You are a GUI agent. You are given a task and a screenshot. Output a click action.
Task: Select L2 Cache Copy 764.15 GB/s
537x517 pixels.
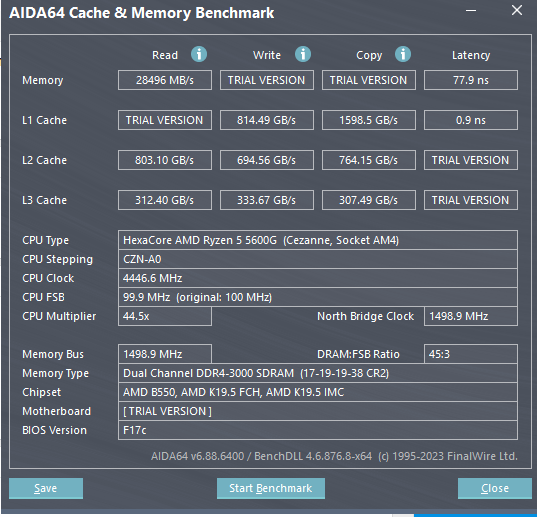point(369,160)
